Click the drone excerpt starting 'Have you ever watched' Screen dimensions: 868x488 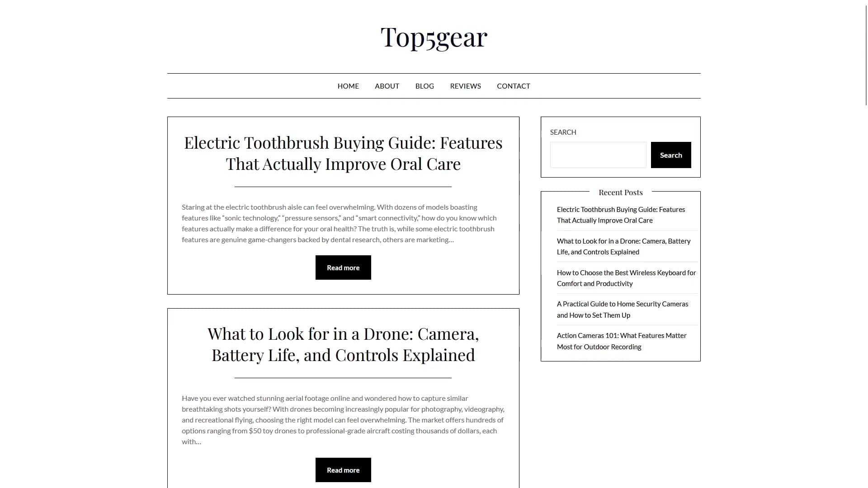pos(343,420)
